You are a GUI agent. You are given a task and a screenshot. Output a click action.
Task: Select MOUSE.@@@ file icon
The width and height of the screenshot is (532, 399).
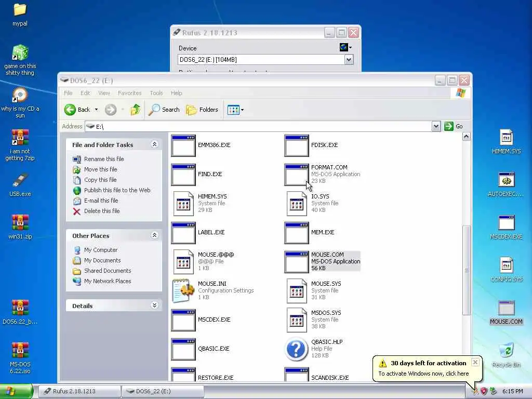[183, 262]
